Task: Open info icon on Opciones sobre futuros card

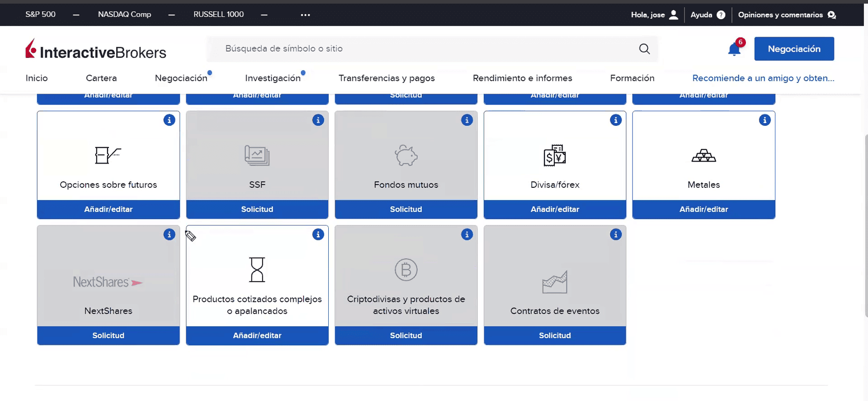Action: [169, 120]
